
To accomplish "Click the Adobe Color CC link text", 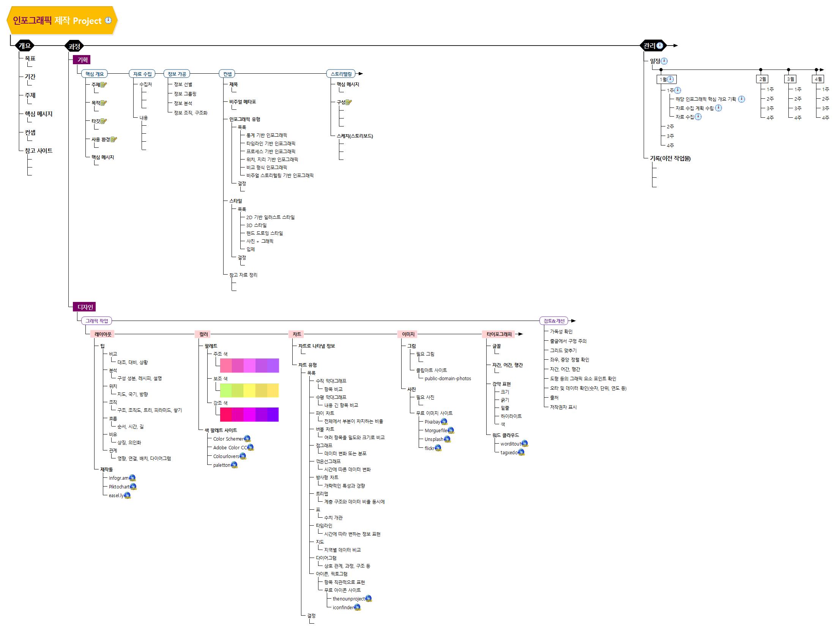I will pos(230,448).
